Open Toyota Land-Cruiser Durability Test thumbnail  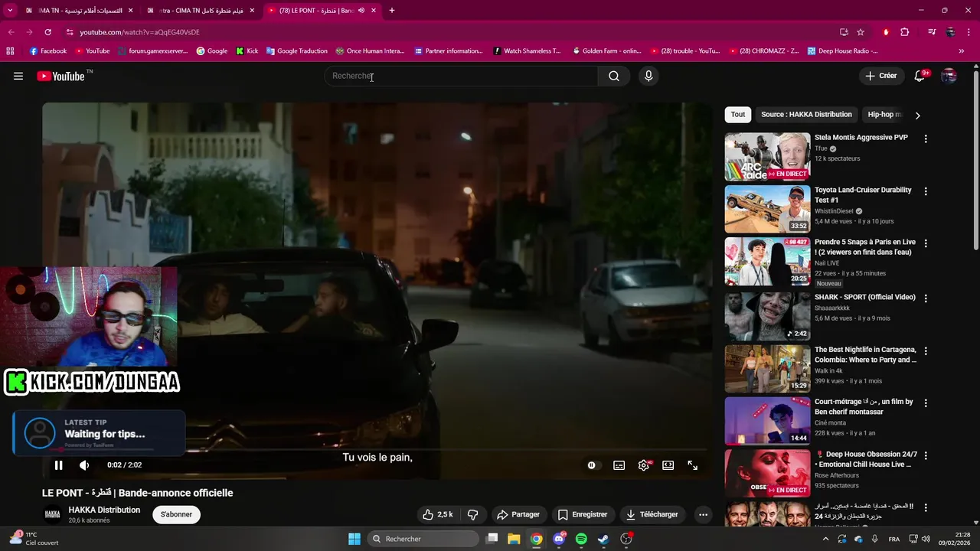tap(767, 209)
